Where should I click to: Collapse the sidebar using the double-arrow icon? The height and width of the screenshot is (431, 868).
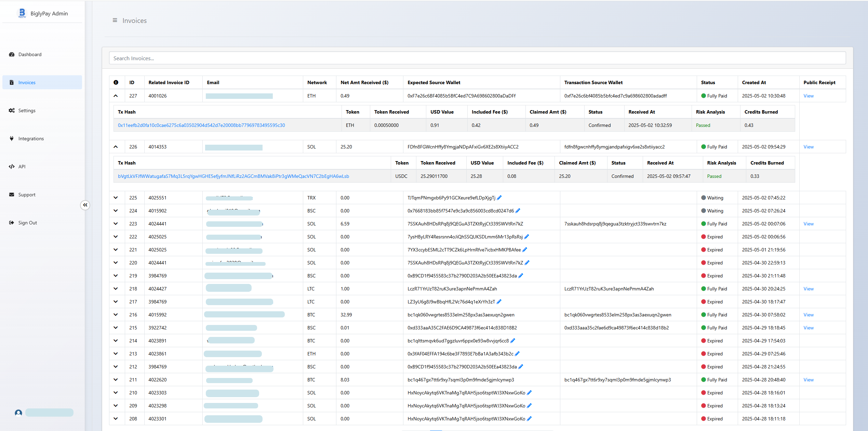(x=85, y=205)
